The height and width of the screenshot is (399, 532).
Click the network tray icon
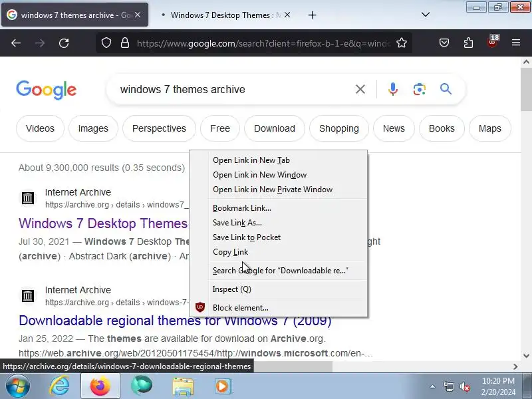pyautogui.click(x=448, y=386)
